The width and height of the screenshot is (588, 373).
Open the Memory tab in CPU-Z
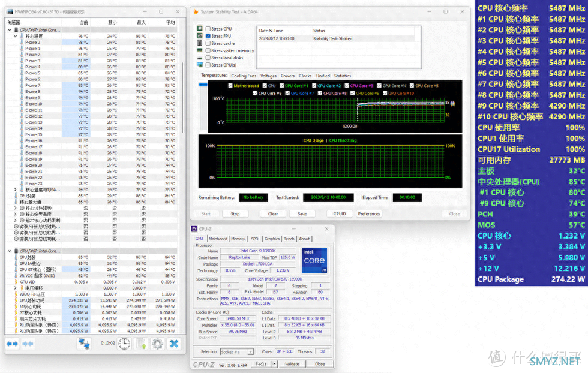(238, 239)
